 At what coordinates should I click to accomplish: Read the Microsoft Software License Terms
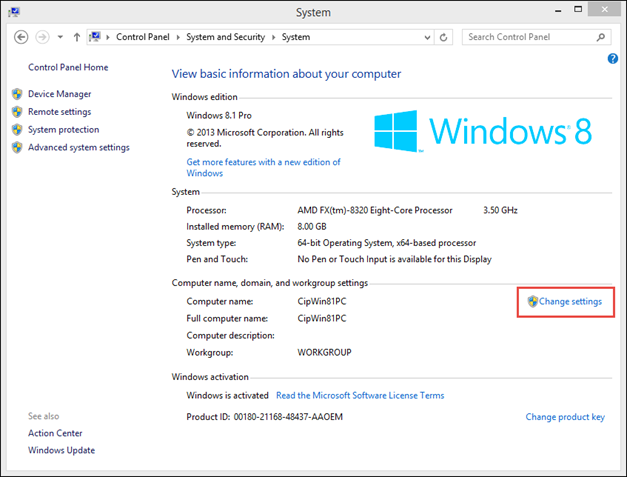click(x=360, y=395)
